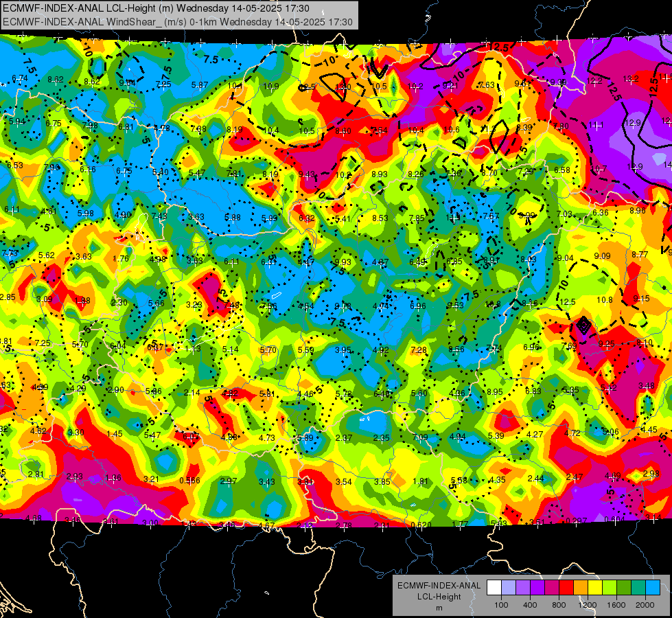The height and width of the screenshot is (618, 672).
Task: Click the wind shear value '5.94'
Action: click(x=17, y=122)
